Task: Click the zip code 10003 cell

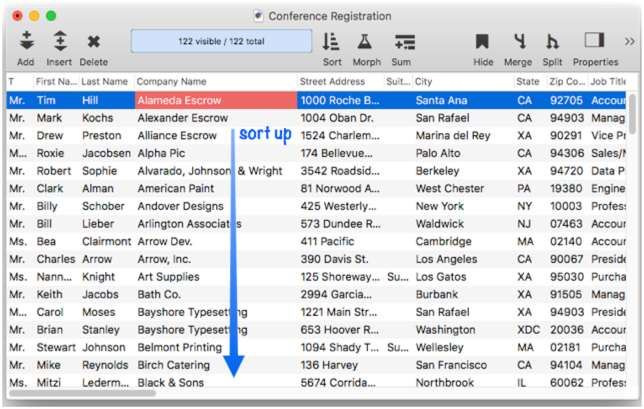Action: [566, 206]
